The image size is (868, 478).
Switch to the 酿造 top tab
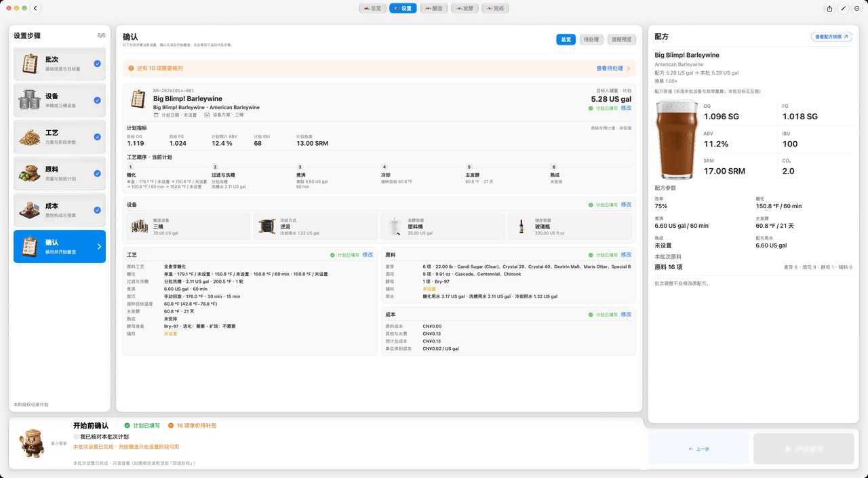point(433,8)
